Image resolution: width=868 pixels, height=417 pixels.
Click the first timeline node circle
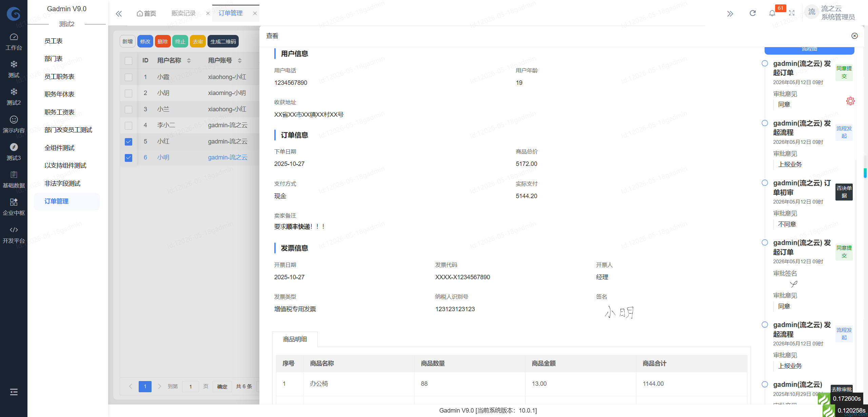click(765, 63)
